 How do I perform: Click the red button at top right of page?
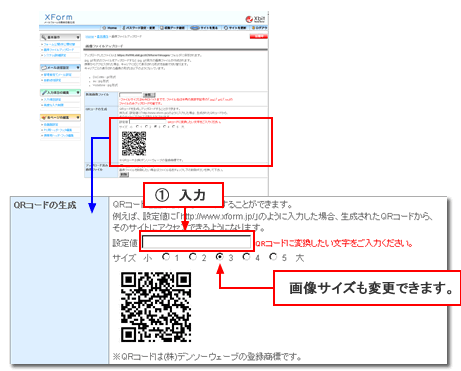coord(259,37)
